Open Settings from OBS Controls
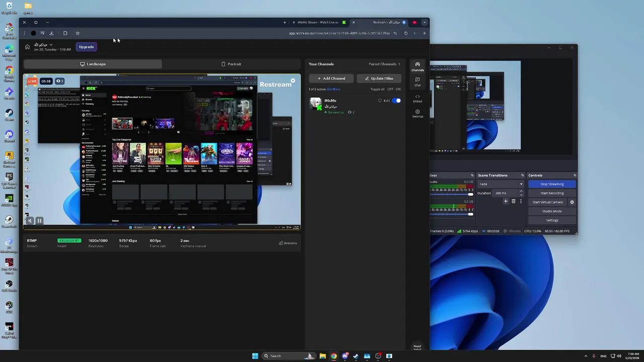 [x=552, y=220]
